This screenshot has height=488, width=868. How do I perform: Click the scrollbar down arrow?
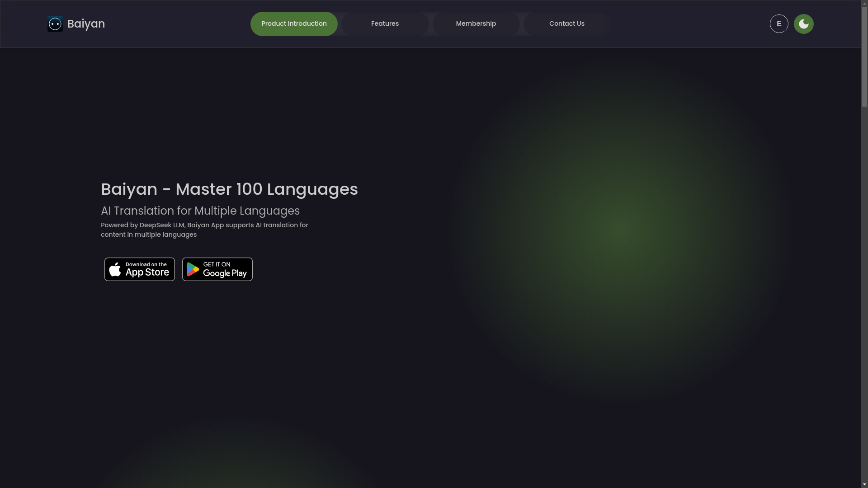click(864, 484)
